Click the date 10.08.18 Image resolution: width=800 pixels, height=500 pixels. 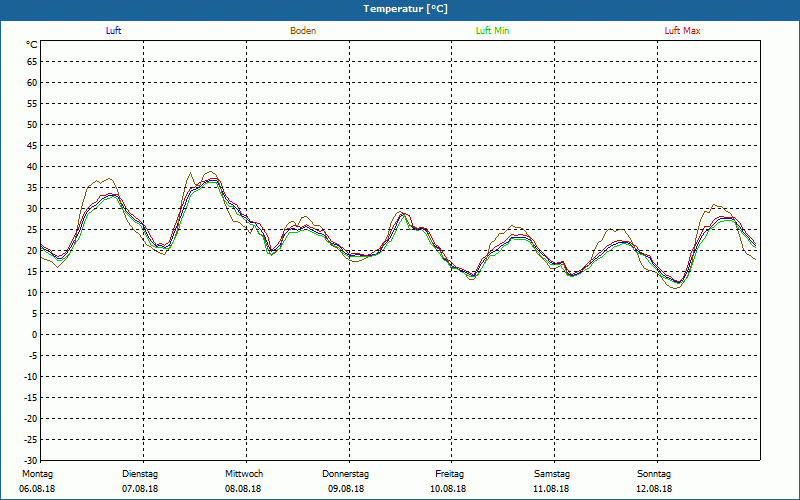click(448, 489)
